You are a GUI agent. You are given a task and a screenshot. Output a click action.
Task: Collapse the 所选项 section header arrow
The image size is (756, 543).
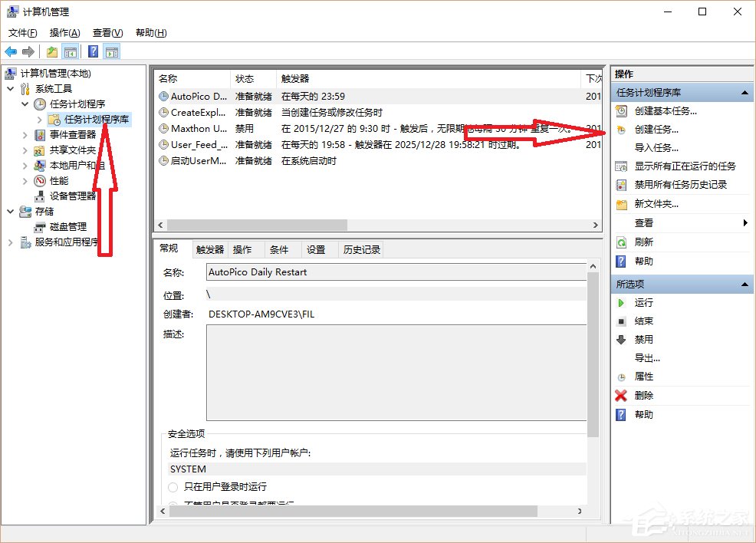[x=746, y=284]
